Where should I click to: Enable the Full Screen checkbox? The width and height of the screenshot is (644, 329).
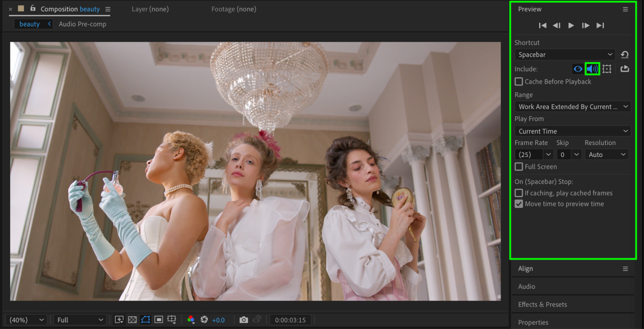519,167
